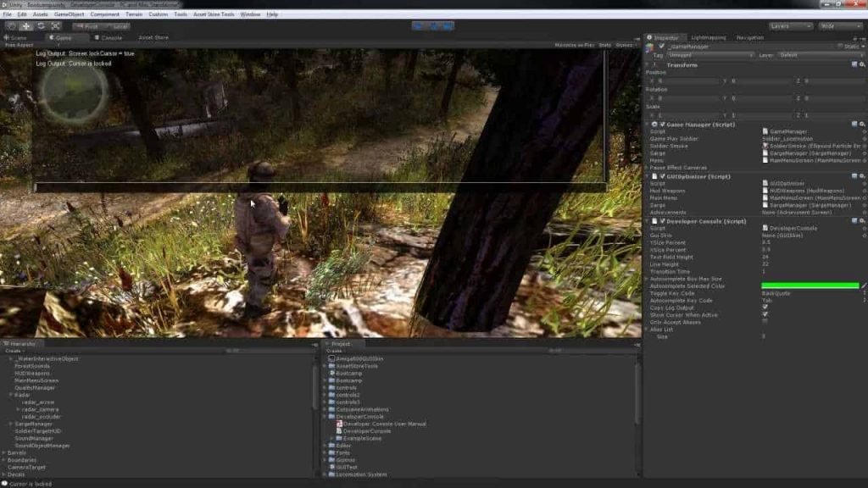The height and width of the screenshot is (488, 868).
Task: Click the Developer Console User Manual PDF icon
Action: pyautogui.click(x=339, y=424)
